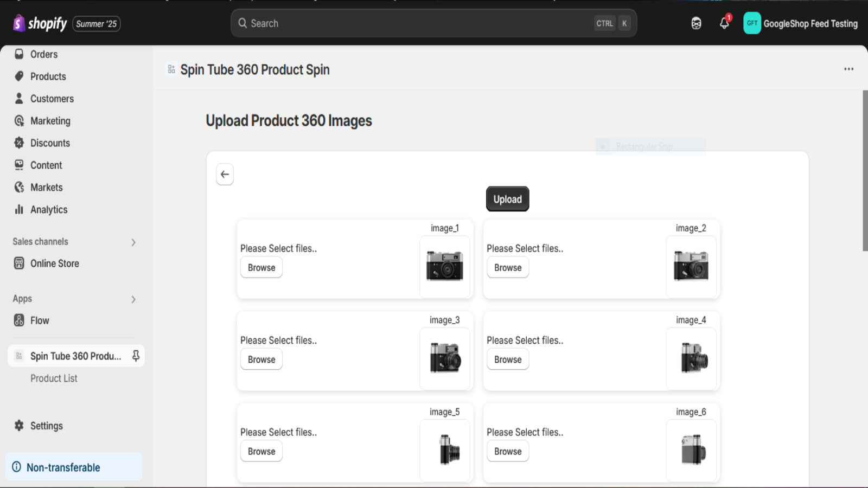Open the GoogleShop Feed Testing account menu
The height and width of the screenshot is (488, 868).
(x=801, y=23)
